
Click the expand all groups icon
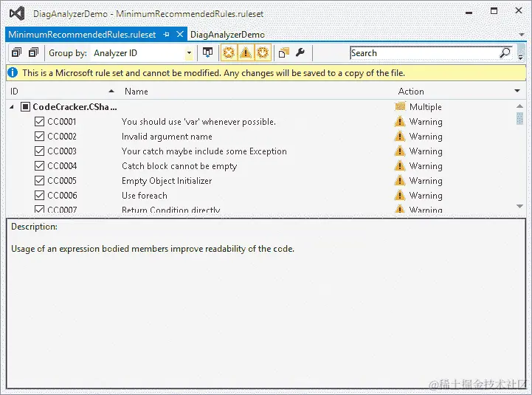(x=17, y=52)
